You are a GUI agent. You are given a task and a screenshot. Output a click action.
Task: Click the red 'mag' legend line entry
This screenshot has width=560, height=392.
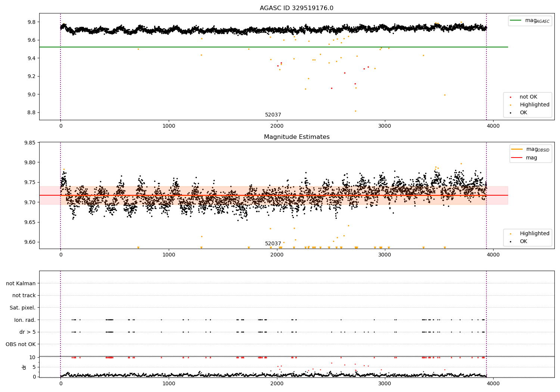pos(517,158)
